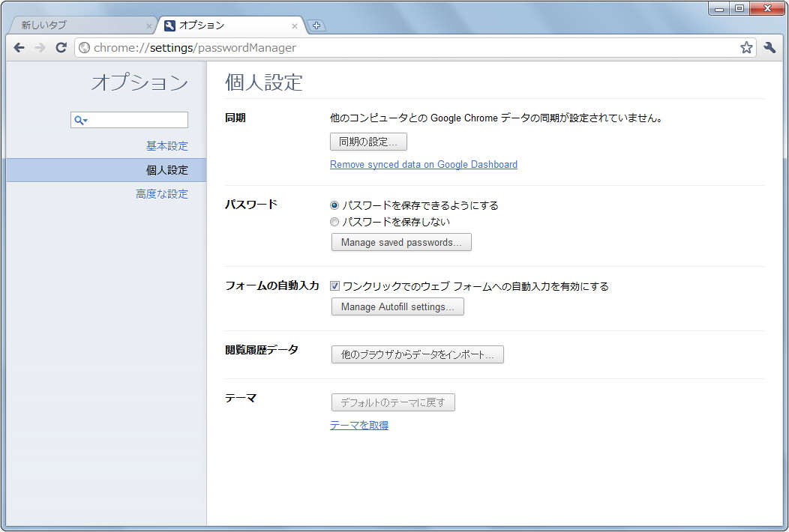Click the forward navigation arrow
Image resolution: width=789 pixels, height=532 pixels.
(40, 47)
